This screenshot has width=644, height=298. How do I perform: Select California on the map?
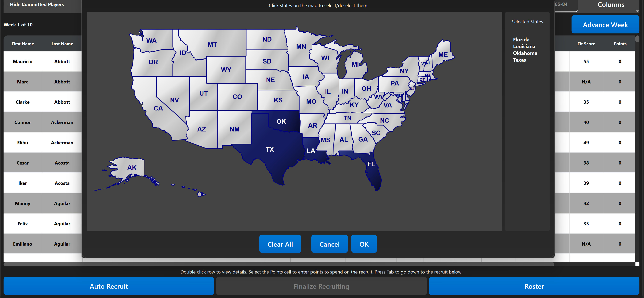(158, 108)
